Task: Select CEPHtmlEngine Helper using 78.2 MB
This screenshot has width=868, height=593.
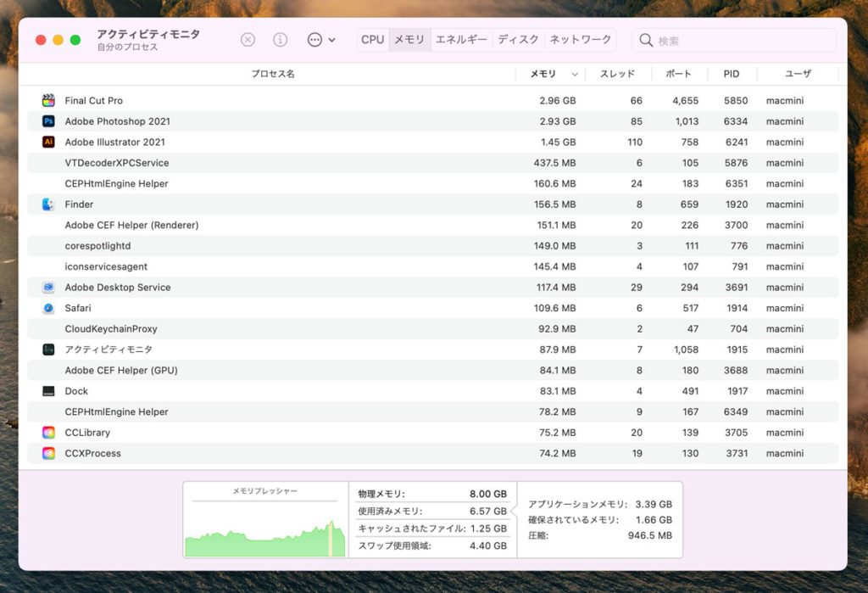Action: coord(433,411)
